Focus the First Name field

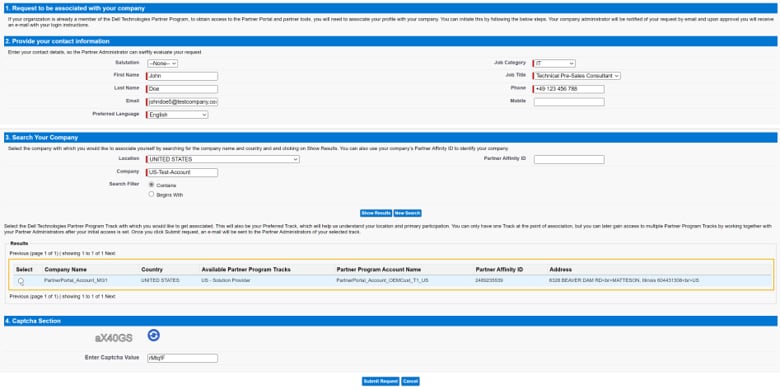pos(182,76)
